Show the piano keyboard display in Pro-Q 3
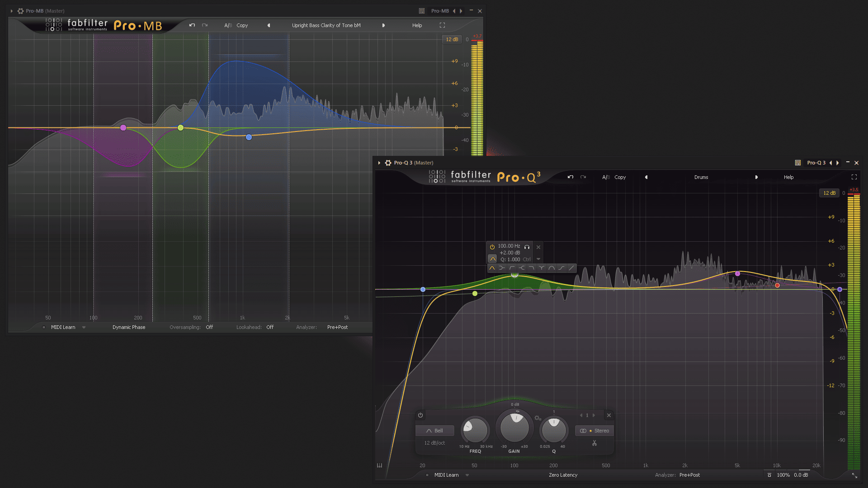 (x=380, y=465)
